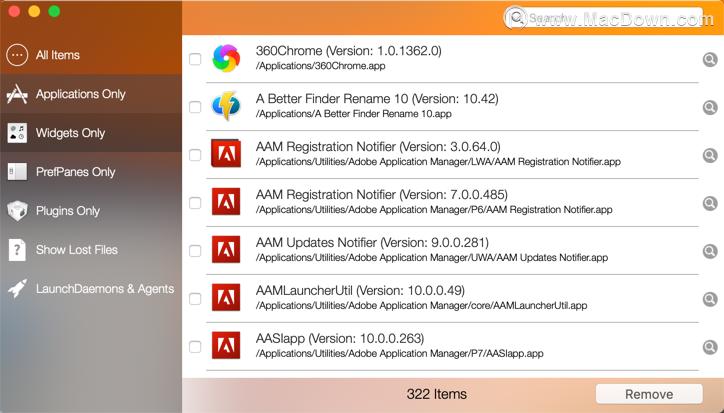Click the search magnifier icon
The height and width of the screenshot is (413, 724).
click(517, 18)
